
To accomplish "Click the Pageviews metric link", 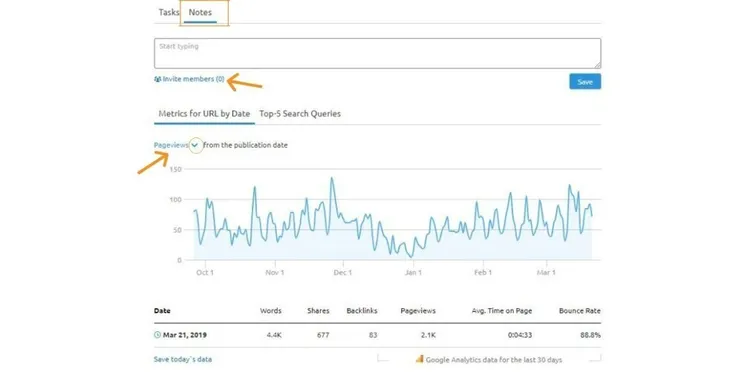I will [x=171, y=145].
